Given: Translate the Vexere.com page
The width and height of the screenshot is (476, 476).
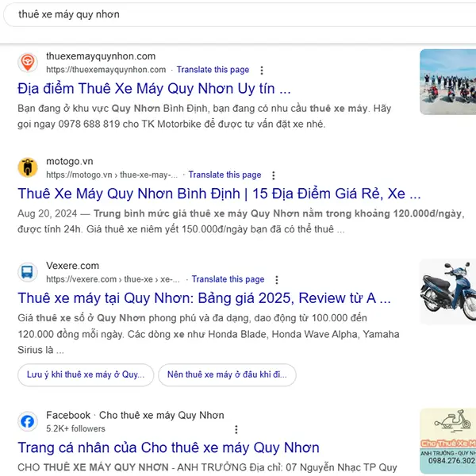Looking at the screenshot, I should click(x=228, y=279).
